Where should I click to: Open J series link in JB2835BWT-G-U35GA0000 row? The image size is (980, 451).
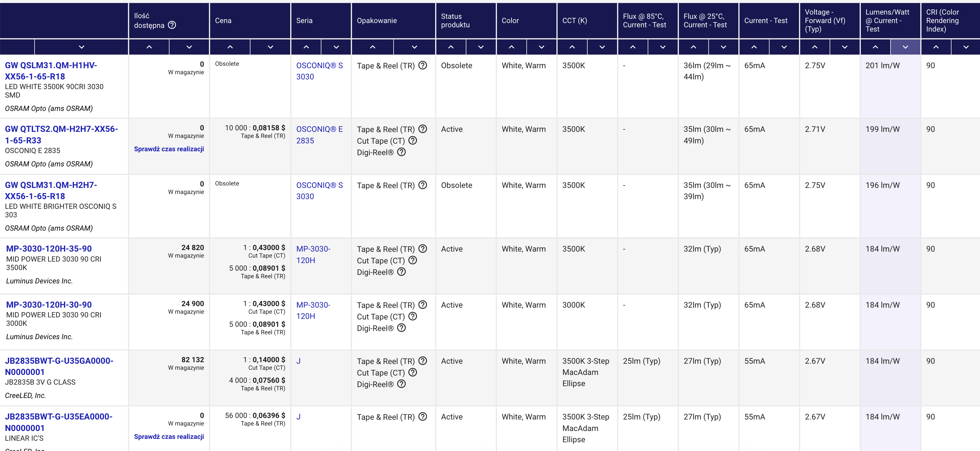[298, 361]
